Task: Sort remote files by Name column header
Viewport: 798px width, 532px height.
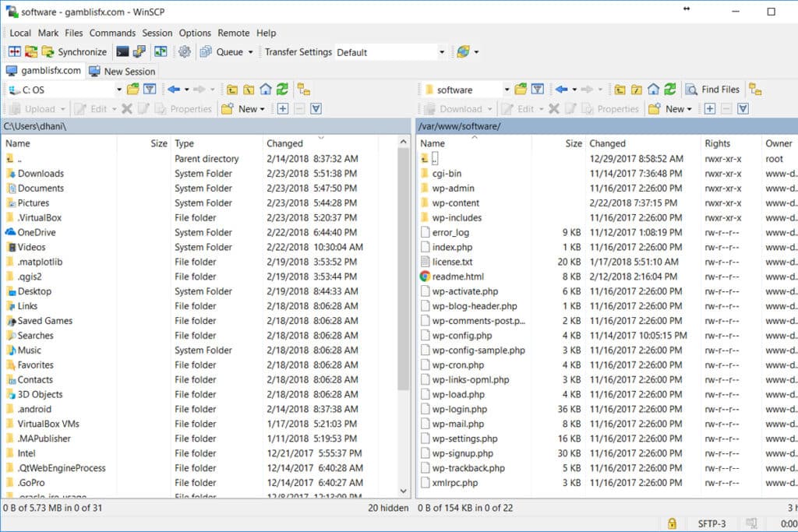Action: (475, 143)
